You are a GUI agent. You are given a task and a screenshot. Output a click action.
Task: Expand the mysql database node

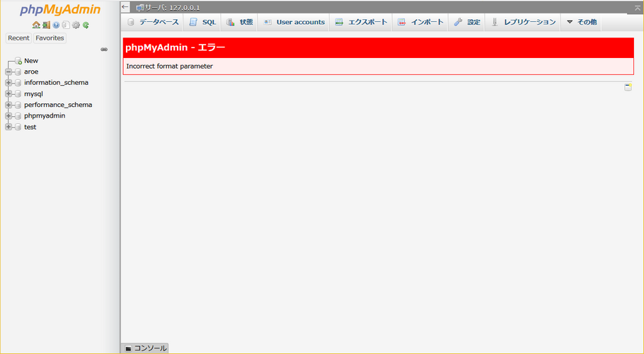8,93
